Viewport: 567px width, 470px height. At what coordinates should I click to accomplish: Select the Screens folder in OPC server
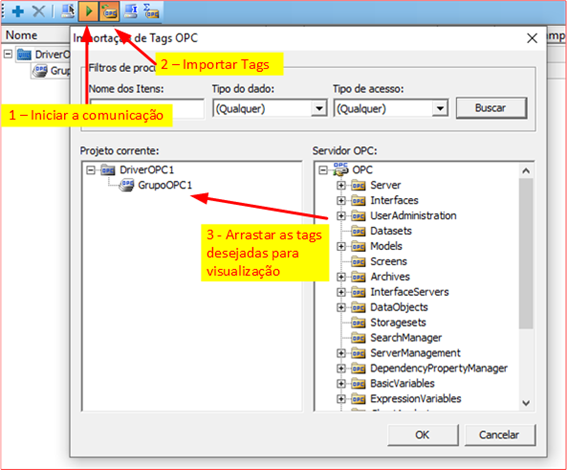click(x=388, y=261)
